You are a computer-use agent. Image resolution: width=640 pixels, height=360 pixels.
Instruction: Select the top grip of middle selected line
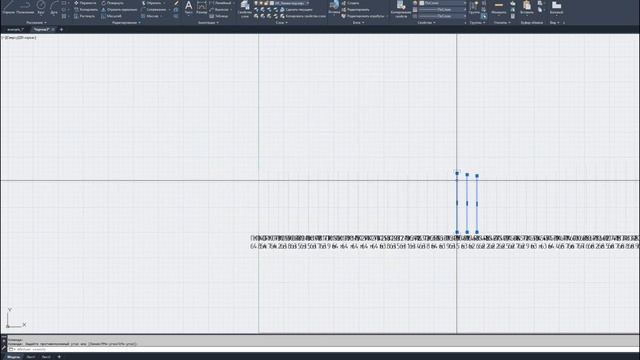(x=467, y=175)
